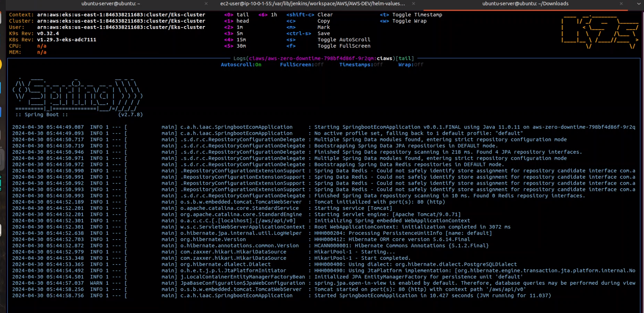Click the Context ARN value in the header
The width and height of the screenshot is (644, 313).
(121, 15)
